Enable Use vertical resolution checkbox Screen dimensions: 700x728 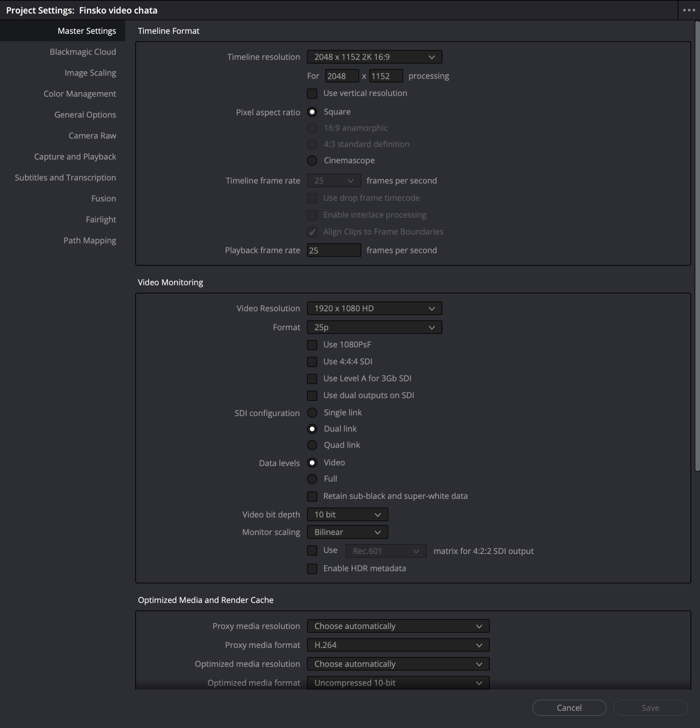312,93
